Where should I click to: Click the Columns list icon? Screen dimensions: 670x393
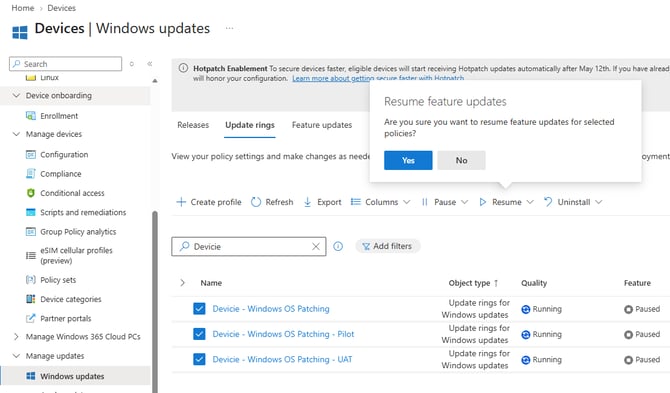tap(356, 202)
